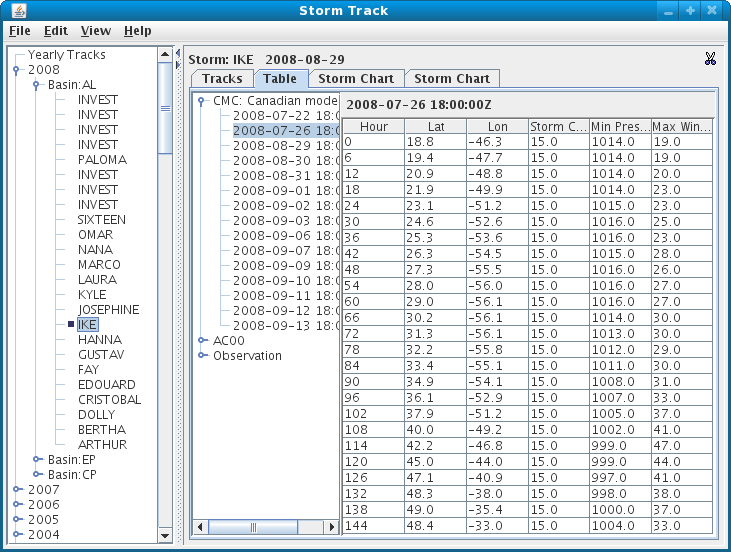Select the 2008-09-13 forecast time entry

tap(285, 326)
